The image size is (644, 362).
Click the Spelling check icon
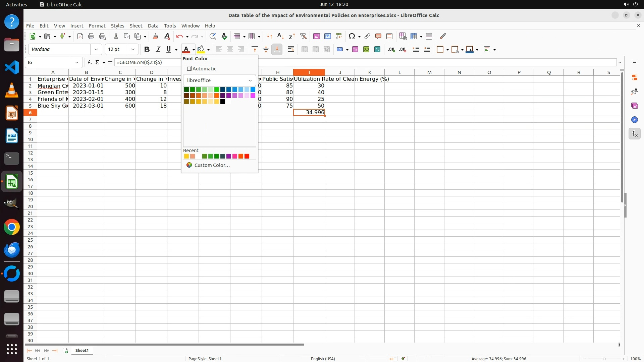tap(224, 36)
